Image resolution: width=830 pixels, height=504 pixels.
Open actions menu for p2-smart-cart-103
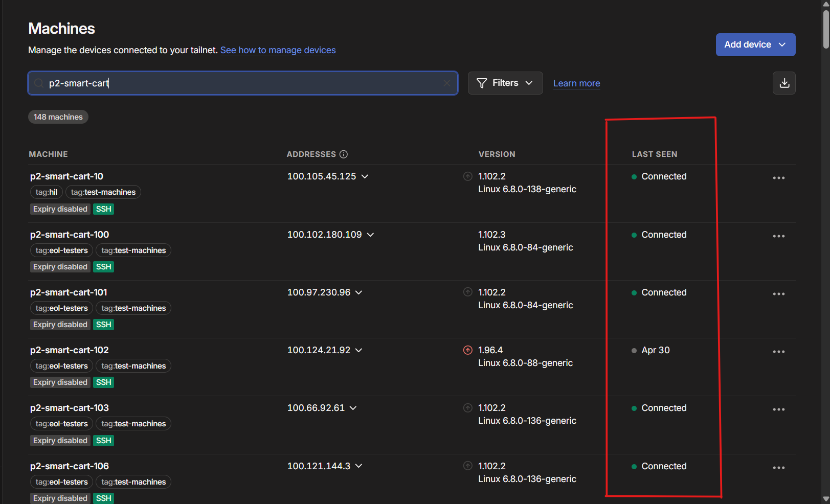coord(778,409)
